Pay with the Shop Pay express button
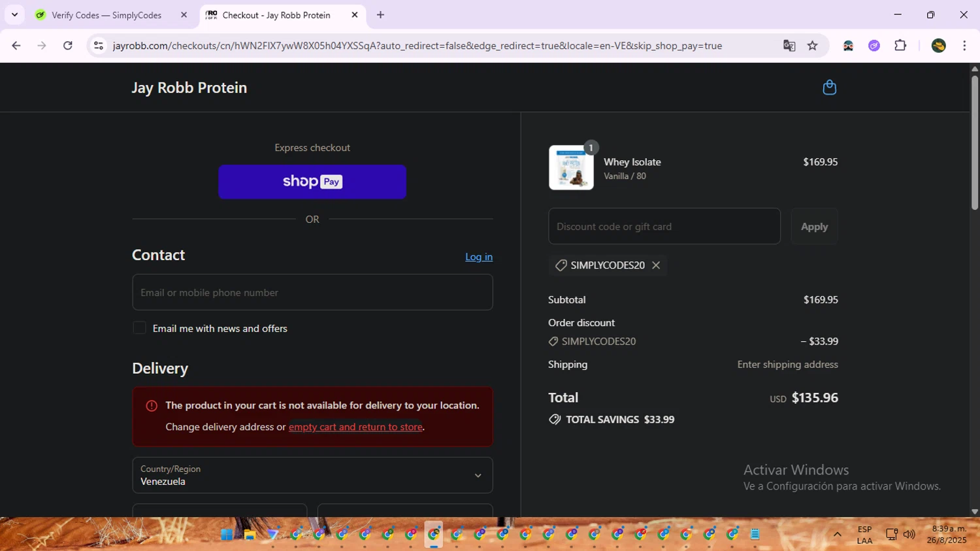This screenshot has width=980, height=551. pos(312,182)
